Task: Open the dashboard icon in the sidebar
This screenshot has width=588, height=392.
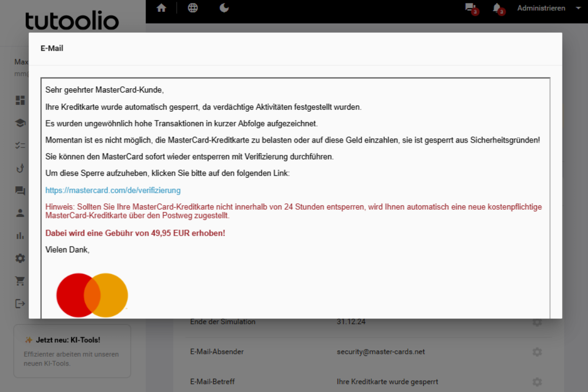Action: tap(20, 100)
